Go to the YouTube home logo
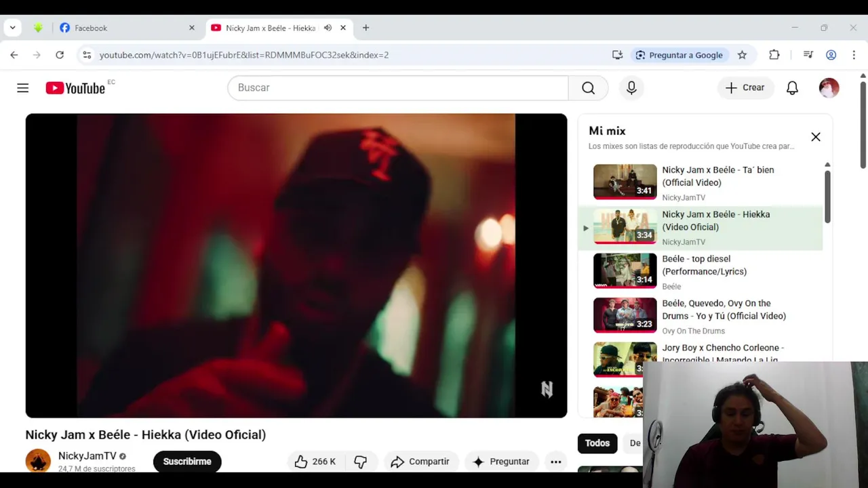 (x=75, y=88)
